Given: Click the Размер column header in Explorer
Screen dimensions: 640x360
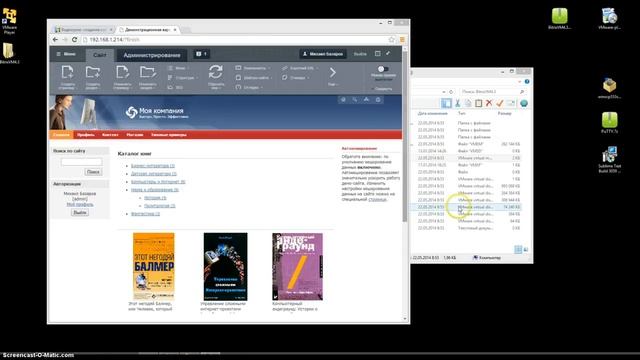Looking at the screenshot, I should tap(504, 113).
